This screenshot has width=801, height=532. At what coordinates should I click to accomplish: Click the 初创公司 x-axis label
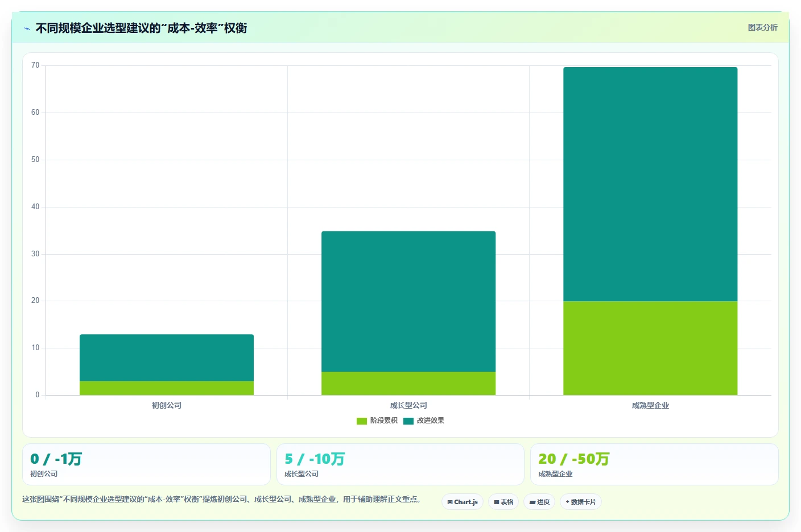(x=167, y=405)
